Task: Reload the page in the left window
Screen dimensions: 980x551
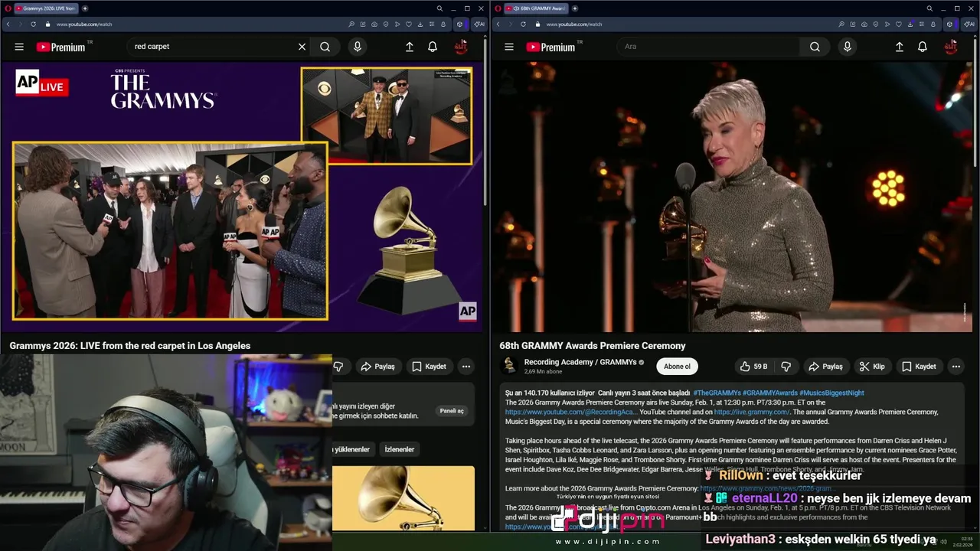Action: [x=33, y=24]
